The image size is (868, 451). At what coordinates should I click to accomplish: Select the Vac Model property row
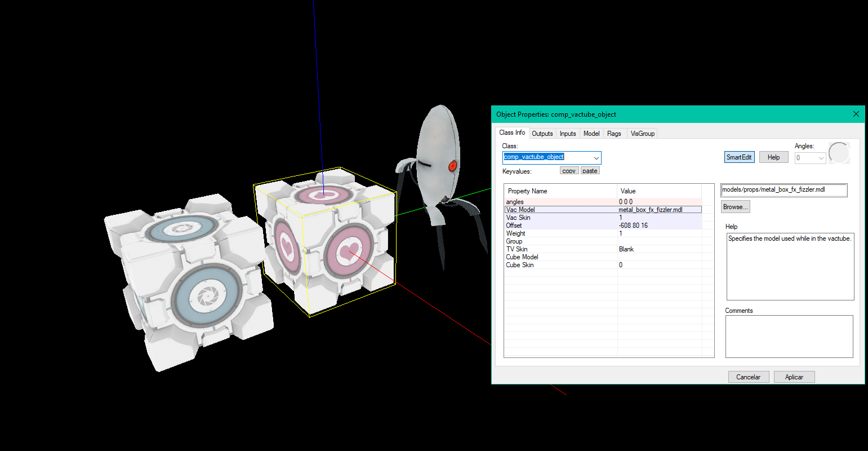point(603,210)
